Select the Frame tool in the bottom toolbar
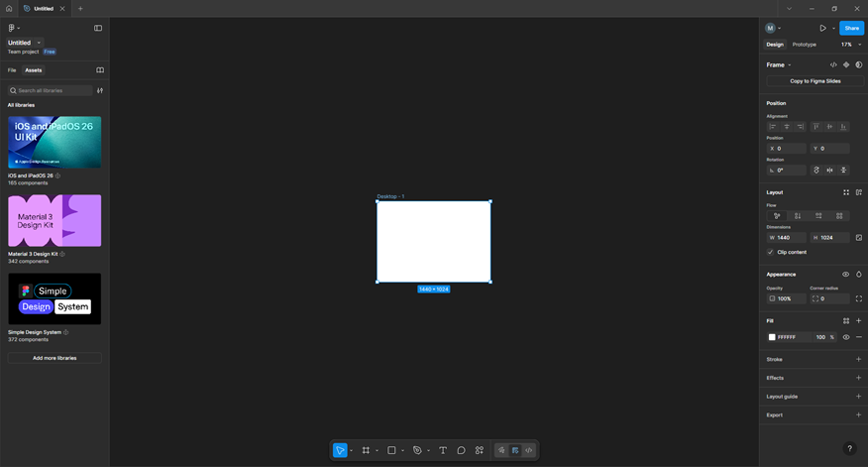Screen dimensions: 868x467 pos(366,450)
